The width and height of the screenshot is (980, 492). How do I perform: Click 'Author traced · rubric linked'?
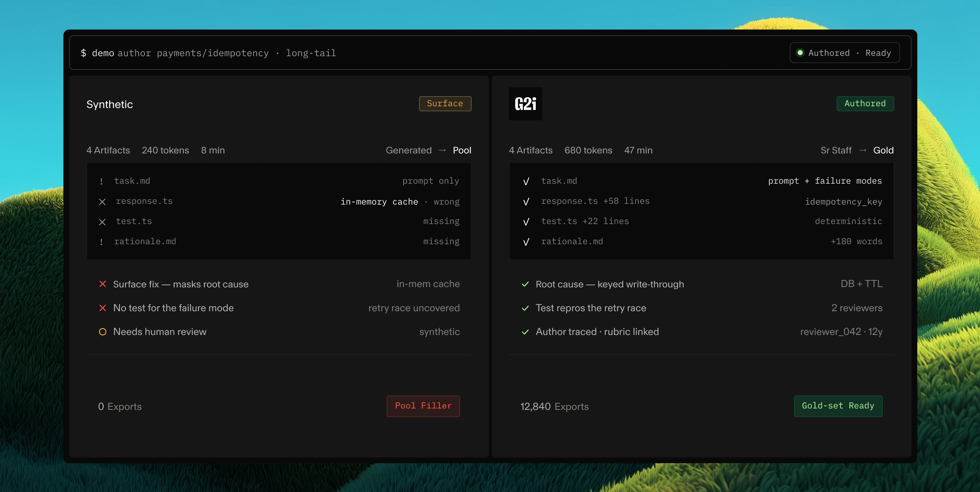[x=597, y=332]
